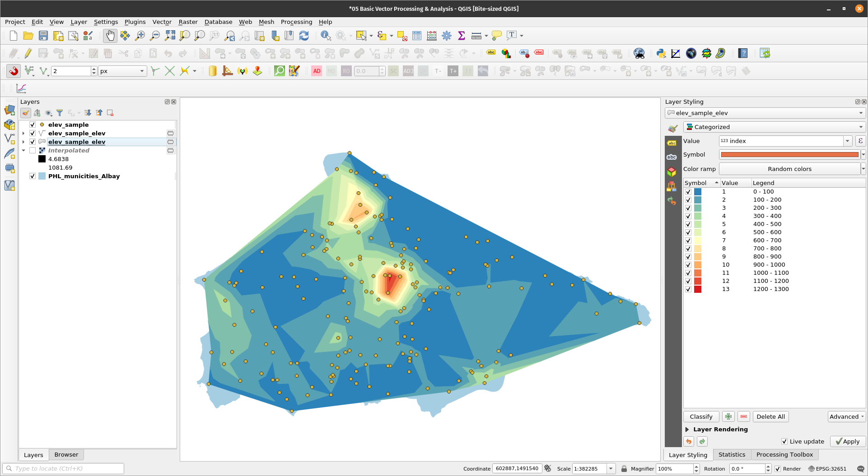Click the Save Project icon

click(x=43, y=36)
